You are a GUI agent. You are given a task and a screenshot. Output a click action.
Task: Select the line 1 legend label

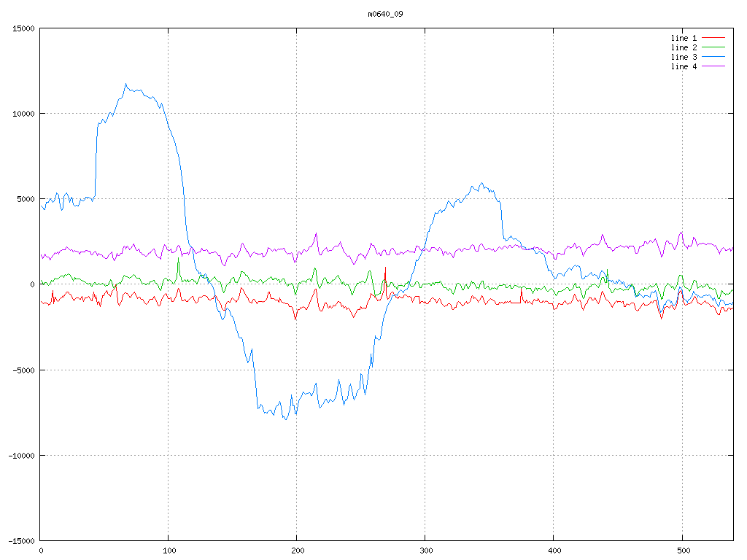tap(684, 38)
